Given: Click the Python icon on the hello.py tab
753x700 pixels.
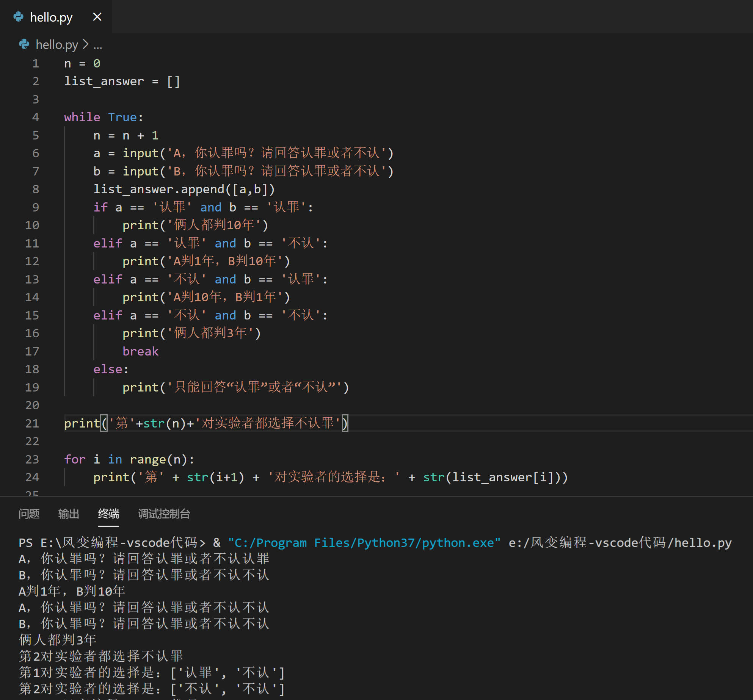Looking at the screenshot, I should tap(19, 17).
